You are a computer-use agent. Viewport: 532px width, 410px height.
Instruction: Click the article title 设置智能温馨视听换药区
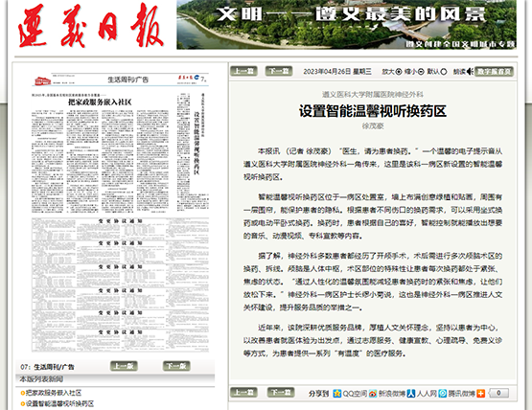[x=373, y=111]
